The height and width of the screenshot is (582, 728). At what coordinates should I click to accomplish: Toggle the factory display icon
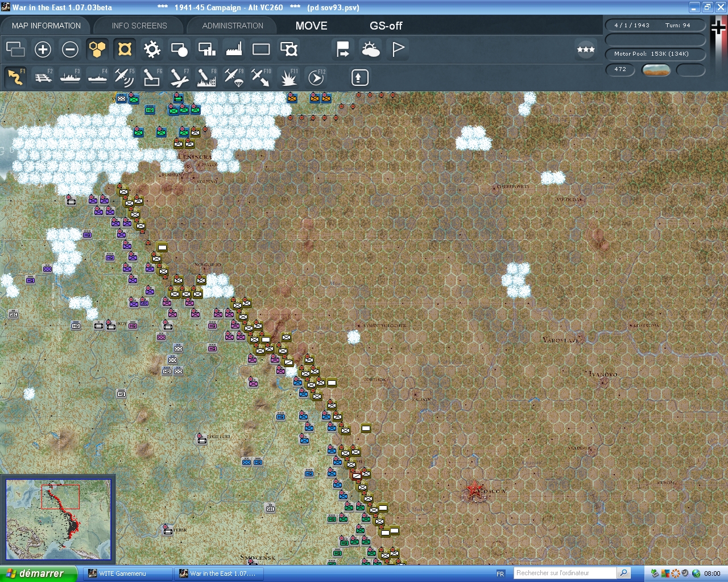coord(234,49)
